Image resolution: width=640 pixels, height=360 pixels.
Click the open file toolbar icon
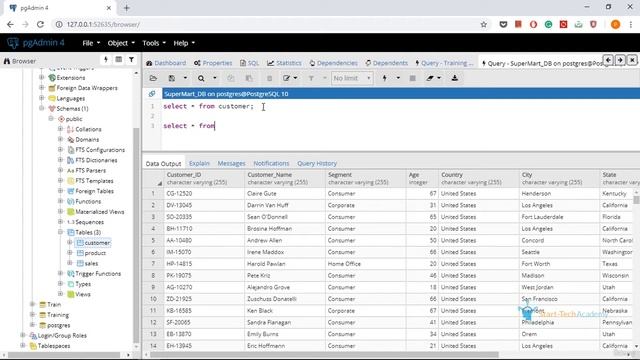coord(153,78)
